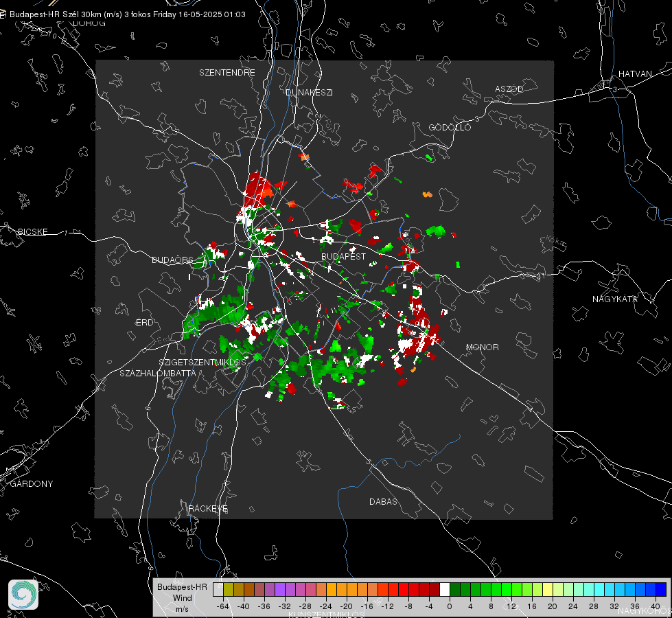Click the 'Wind' legend label
This screenshot has height=618, width=672.
183,598
